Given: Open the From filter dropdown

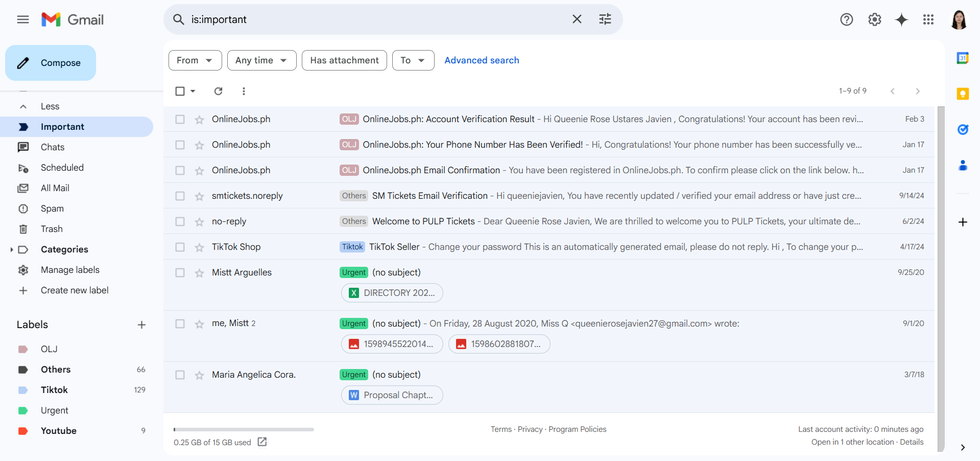Looking at the screenshot, I should (195, 60).
